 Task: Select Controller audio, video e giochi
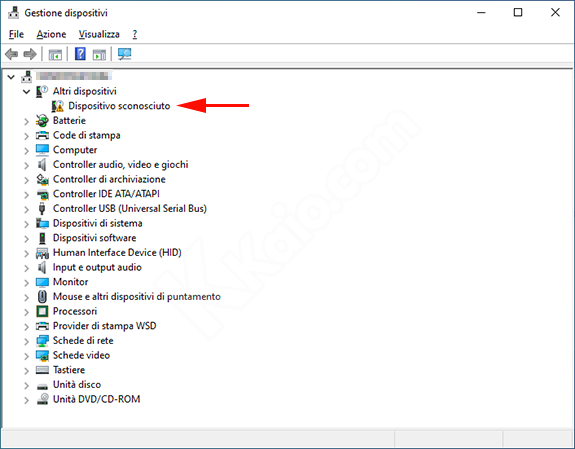coord(121,164)
